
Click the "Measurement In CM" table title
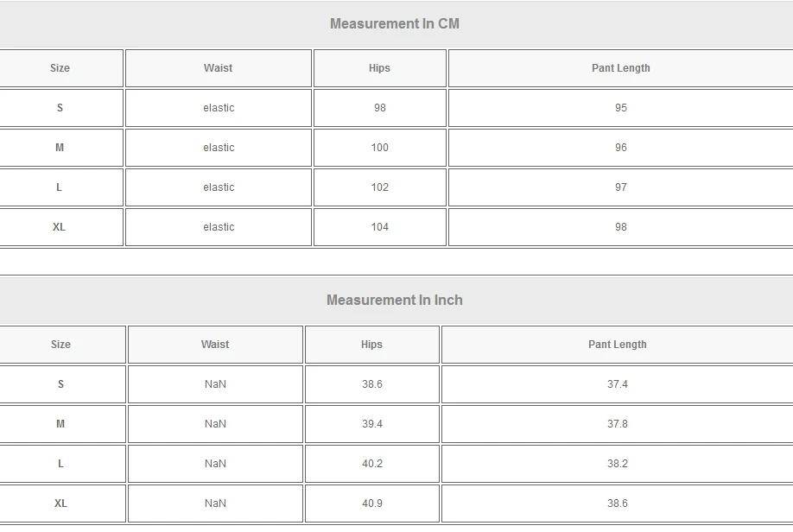coord(395,24)
